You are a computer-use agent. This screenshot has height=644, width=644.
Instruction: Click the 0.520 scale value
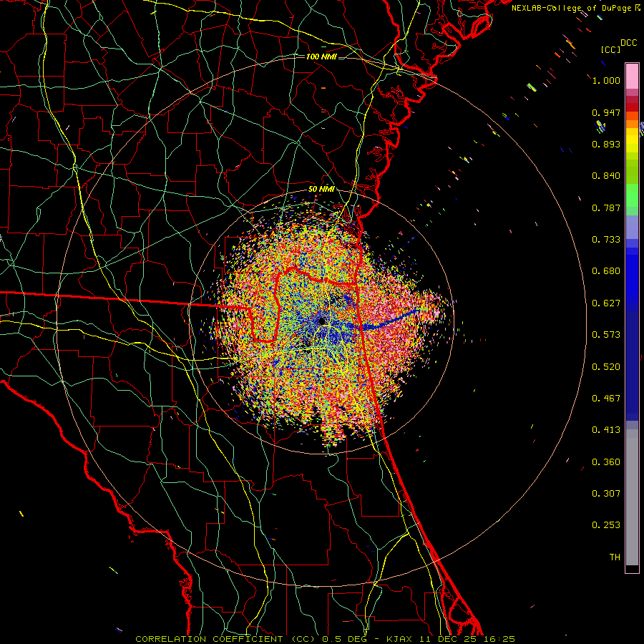point(606,367)
